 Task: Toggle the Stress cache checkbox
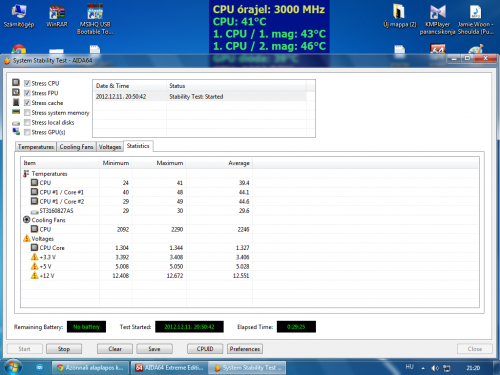pos(27,103)
